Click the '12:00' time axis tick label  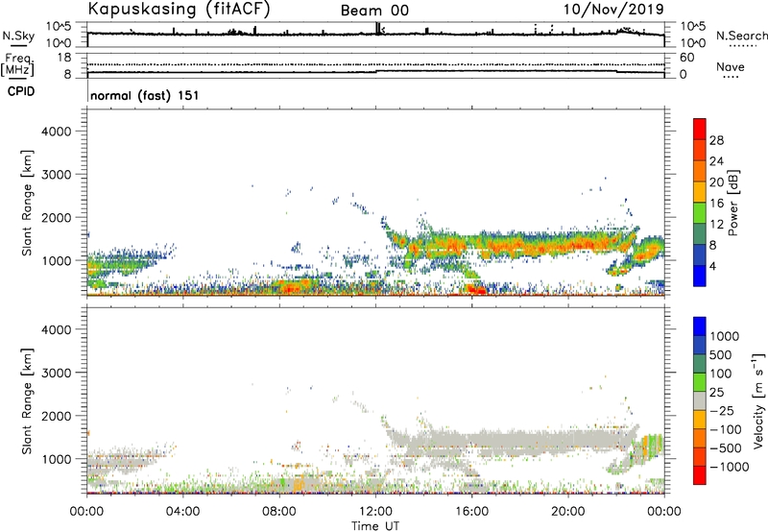pyautogui.click(x=375, y=512)
